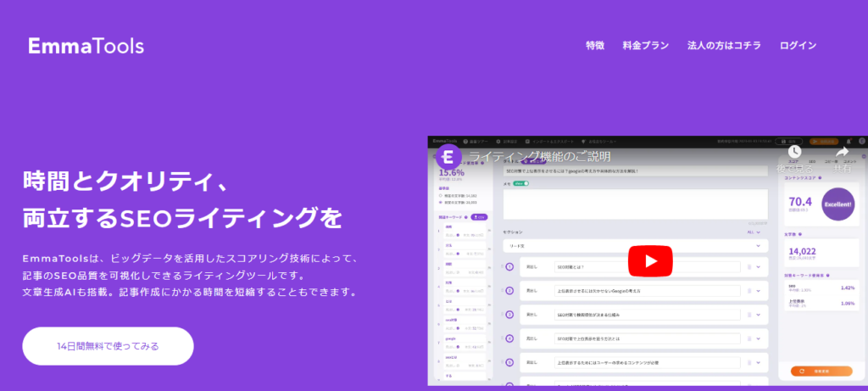The height and width of the screenshot is (391, 868).
Task: Click the 保存 save button in preview toolbar
Action: tap(789, 142)
